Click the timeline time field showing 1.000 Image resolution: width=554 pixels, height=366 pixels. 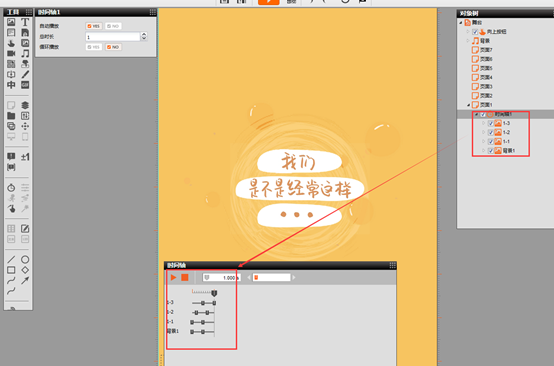click(222, 278)
